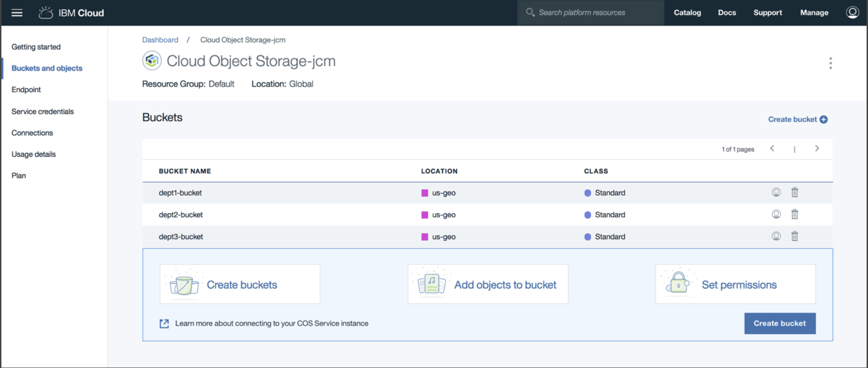Open Usage details in sidebar
Viewport: 868px width, 368px height.
(x=33, y=154)
